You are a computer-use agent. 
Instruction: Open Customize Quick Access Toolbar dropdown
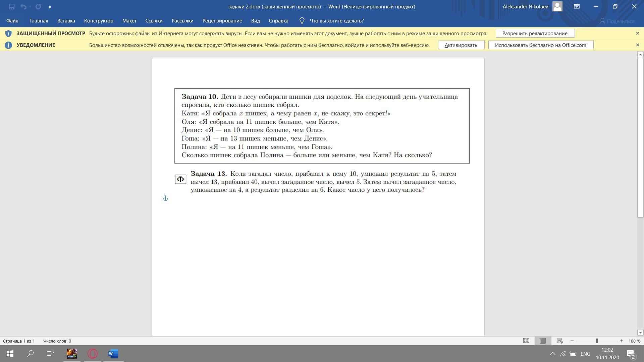pyautogui.click(x=50, y=7)
